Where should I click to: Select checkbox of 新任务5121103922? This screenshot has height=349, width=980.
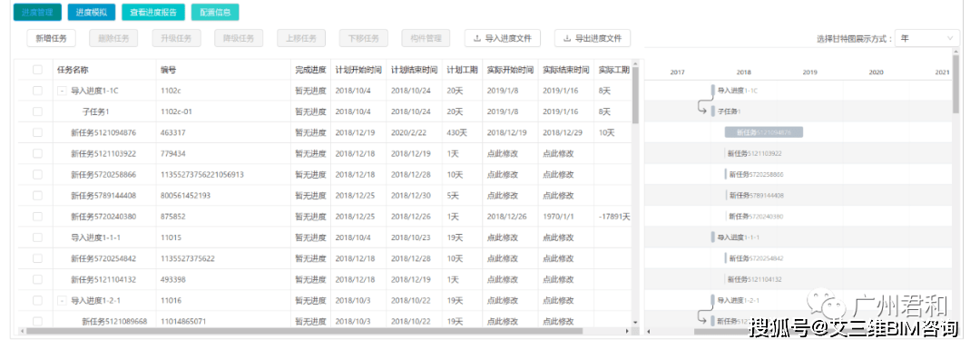click(37, 153)
